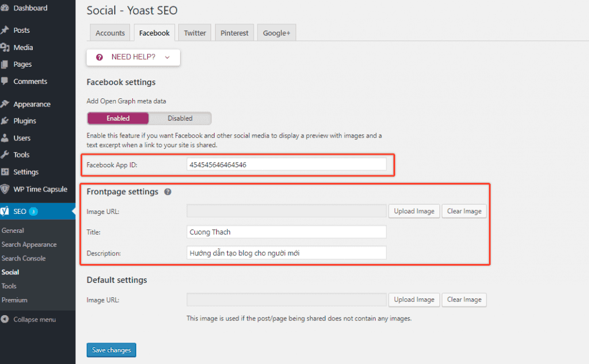The height and width of the screenshot is (364, 589).
Task: Click the Posts pushpin icon
Action: (x=5, y=30)
